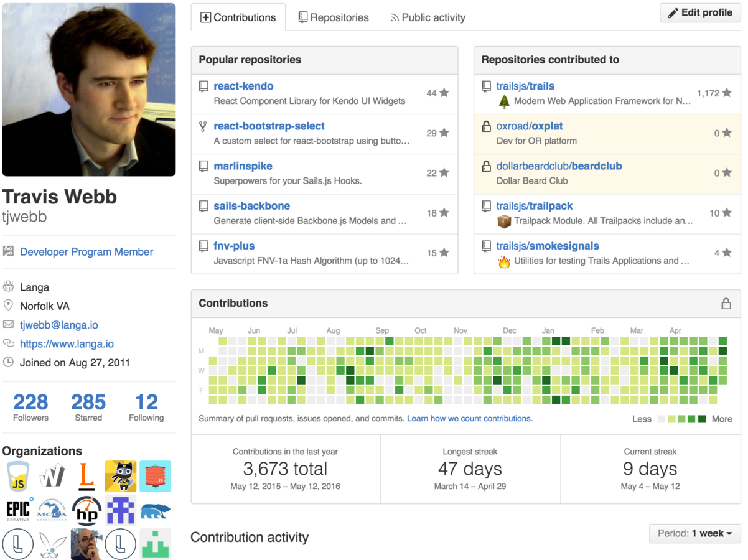Open the react-bootstrap-select repository
This screenshot has height=560, width=748.
point(269,126)
